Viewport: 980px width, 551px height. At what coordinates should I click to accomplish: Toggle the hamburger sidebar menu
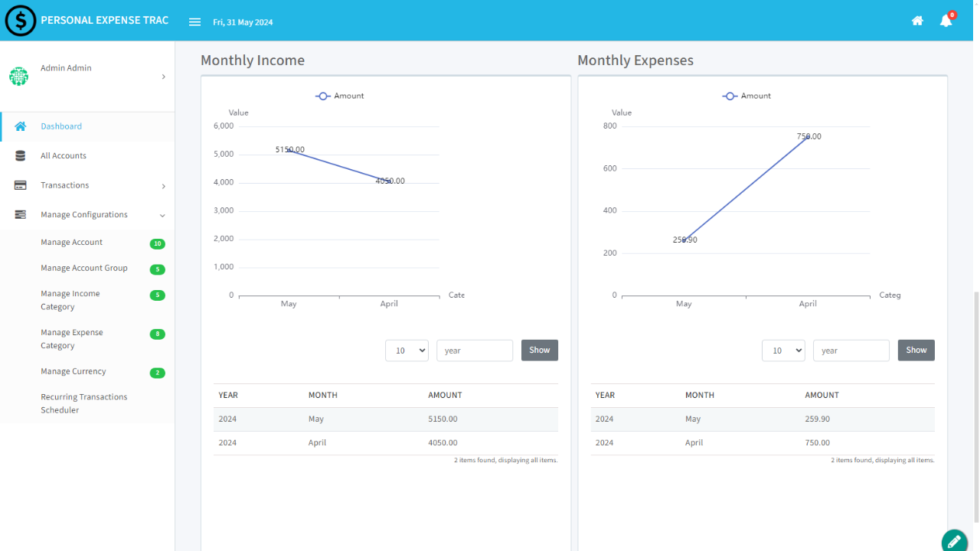pos(194,22)
